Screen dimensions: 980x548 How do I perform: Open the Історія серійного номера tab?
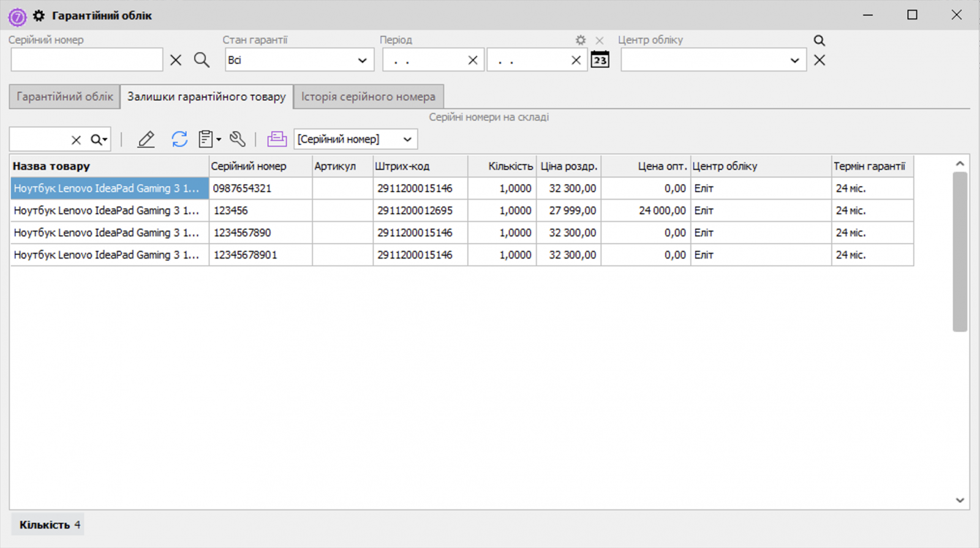click(x=368, y=97)
